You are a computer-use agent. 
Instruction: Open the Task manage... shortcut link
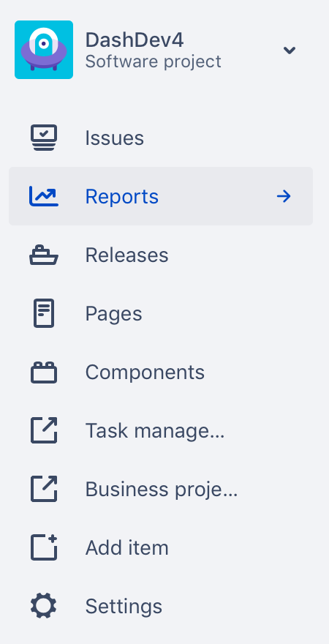(x=161, y=430)
